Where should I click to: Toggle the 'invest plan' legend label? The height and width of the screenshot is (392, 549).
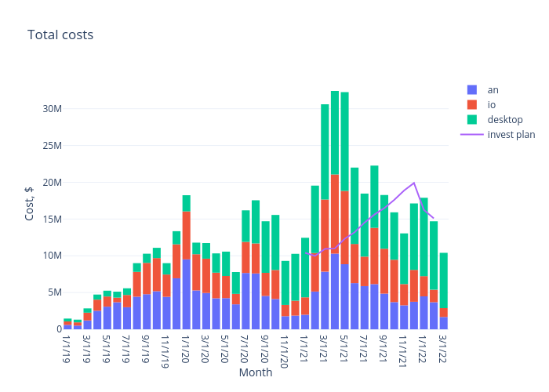(511, 134)
